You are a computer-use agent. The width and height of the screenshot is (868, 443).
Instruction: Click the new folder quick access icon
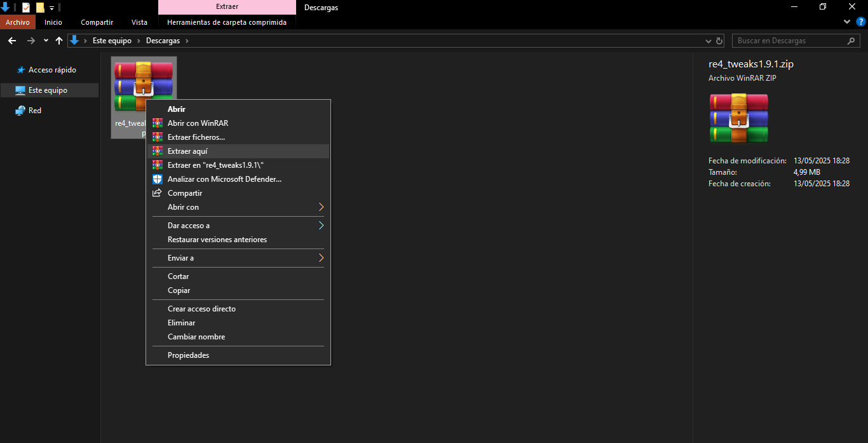[x=40, y=8]
